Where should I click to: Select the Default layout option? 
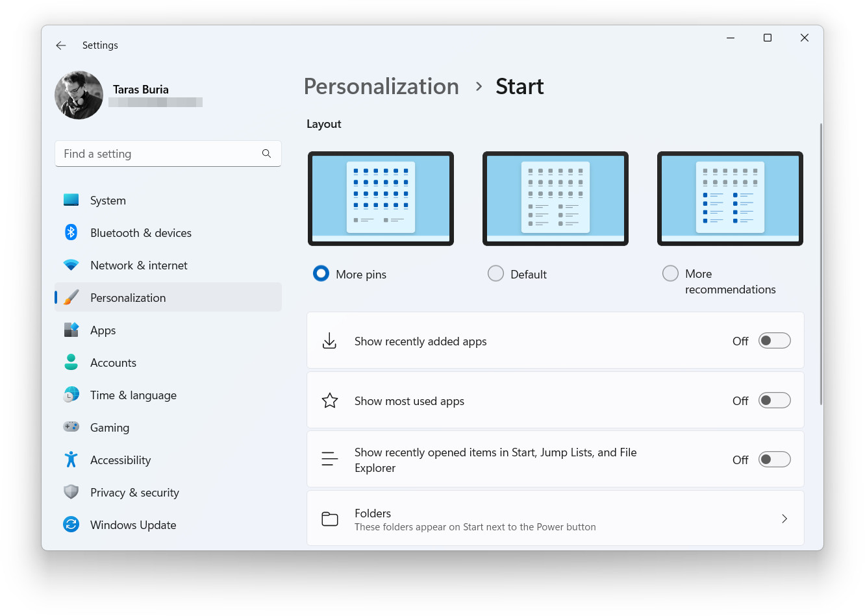pos(495,273)
